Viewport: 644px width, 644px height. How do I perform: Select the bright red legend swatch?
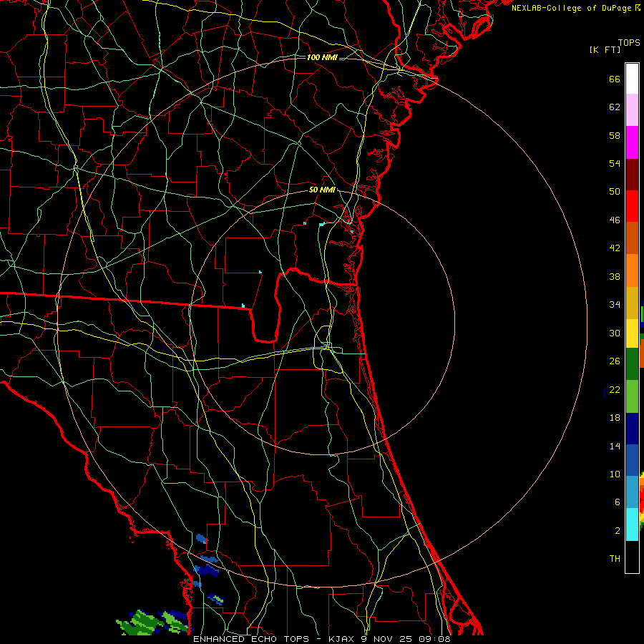tap(632, 206)
